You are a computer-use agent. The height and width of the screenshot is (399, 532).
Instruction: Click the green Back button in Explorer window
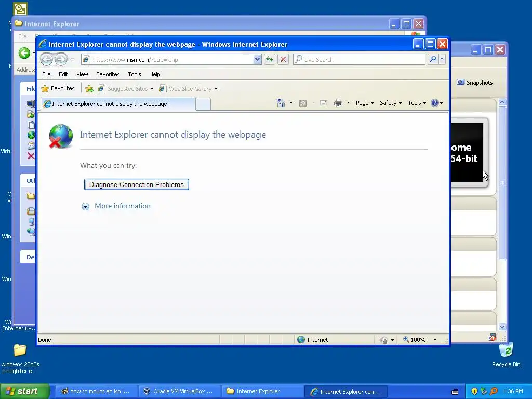coord(24,53)
